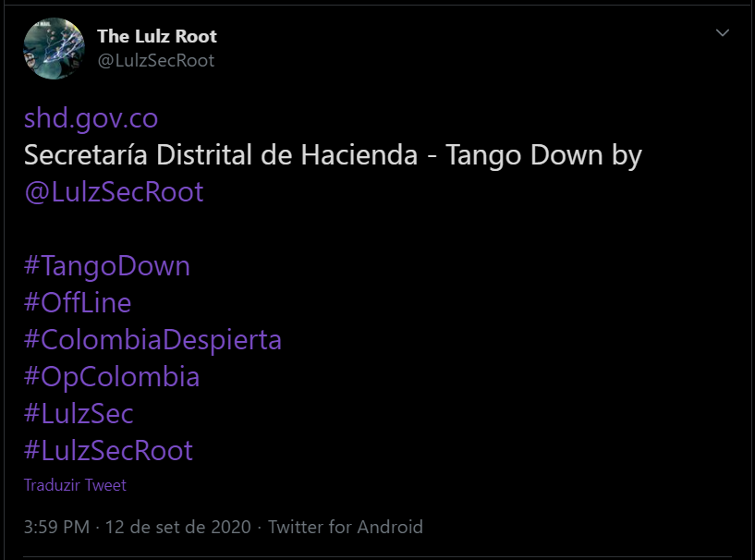755x560 pixels.
Task: Click the date 12 de set de 2020
Action: click(x=178, y=528)
